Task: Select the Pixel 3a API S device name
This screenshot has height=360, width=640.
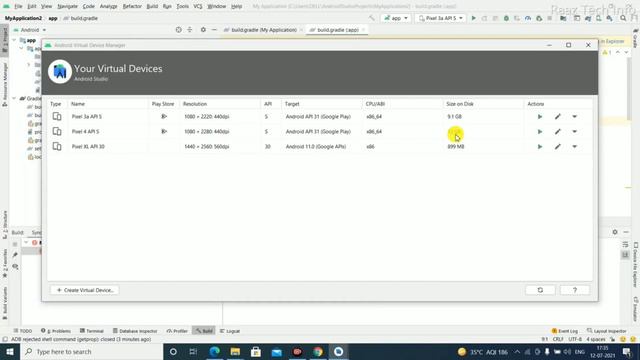Action: pyautogui.click(x=87, y=117)
